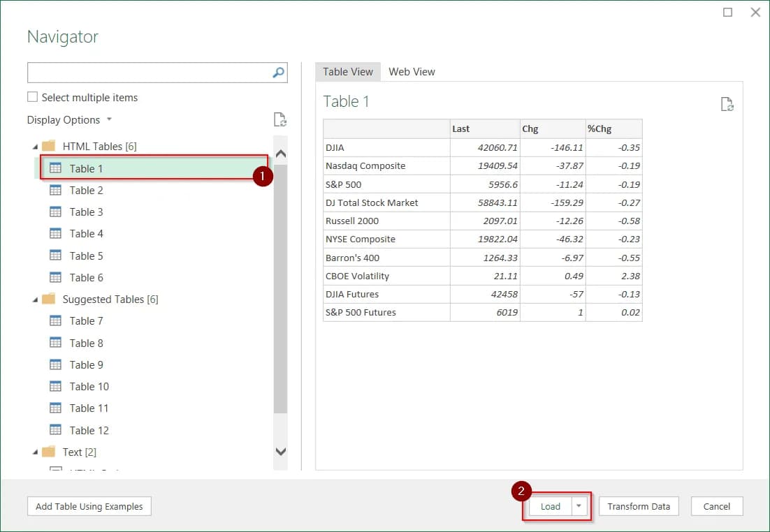Click the DJIA Futures cell
Viewport: 770px width, 532px height.
tap(386, 294)
